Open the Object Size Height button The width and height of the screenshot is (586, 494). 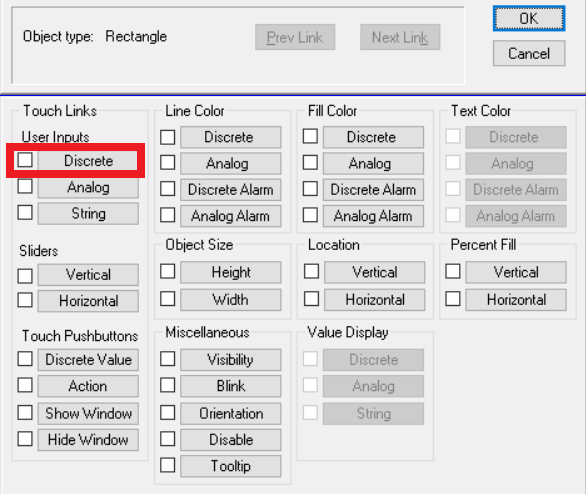pos(231,272)
